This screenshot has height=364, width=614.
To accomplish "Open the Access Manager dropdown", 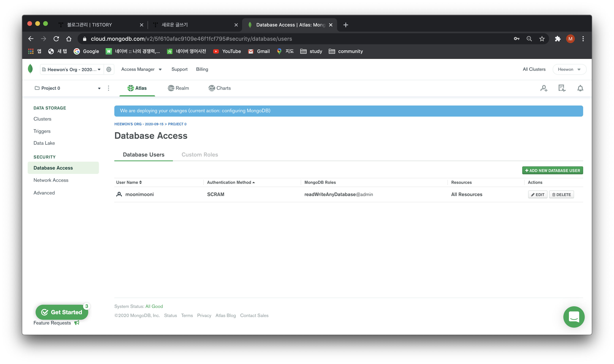I will pos(141,69).
